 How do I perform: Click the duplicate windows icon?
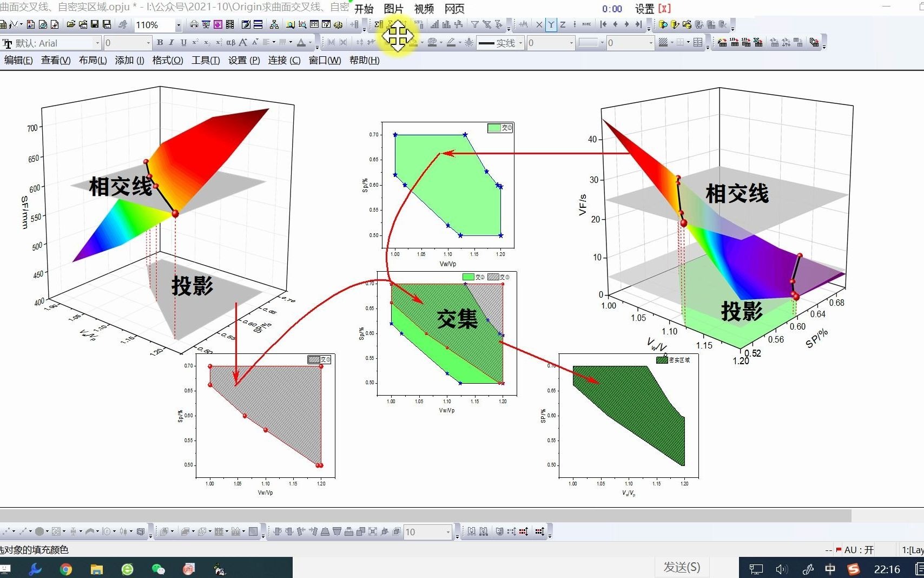click(x=814, y=42)
